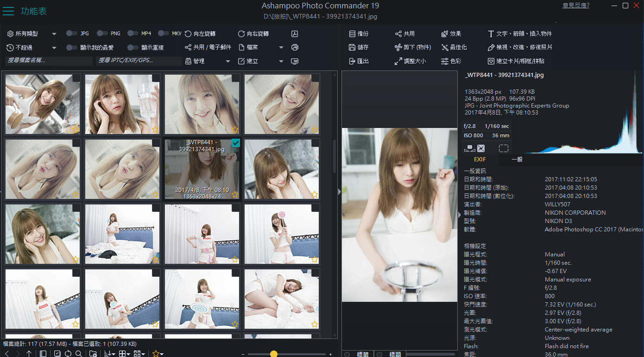
Task: Click the thumbnail size slider handle
Action: click(x=273, y=354)
